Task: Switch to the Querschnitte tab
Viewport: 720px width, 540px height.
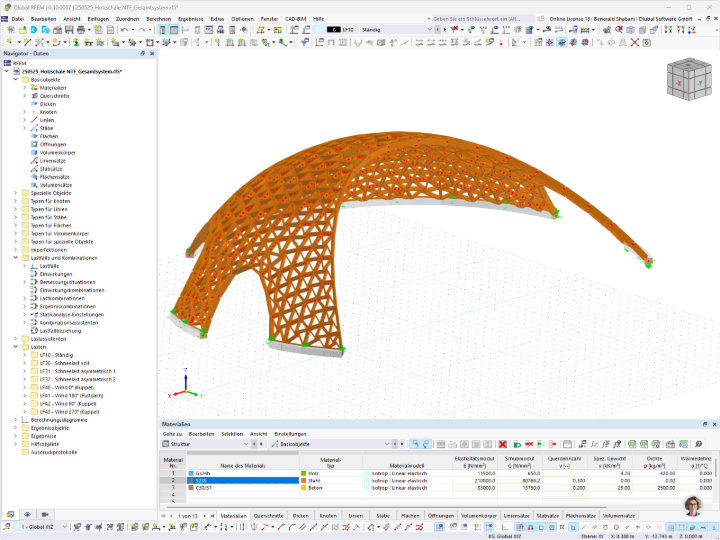Action: pos(269,516)
